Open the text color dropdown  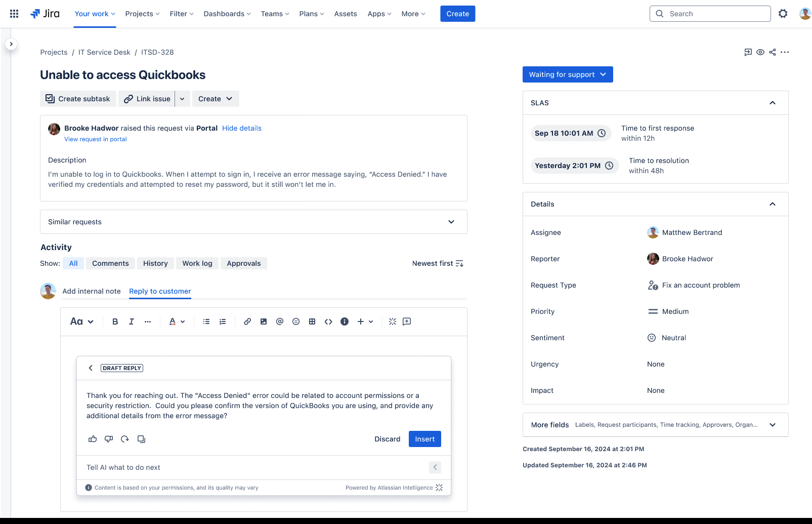tap(177, 321)
